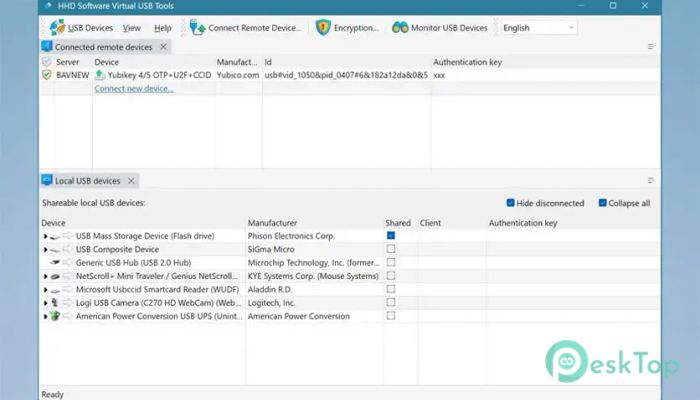The width and height of the screenshot is (700, 400).
Task: Click the UPS battery icon for American Power Conversion
Action: click(55, 316)
